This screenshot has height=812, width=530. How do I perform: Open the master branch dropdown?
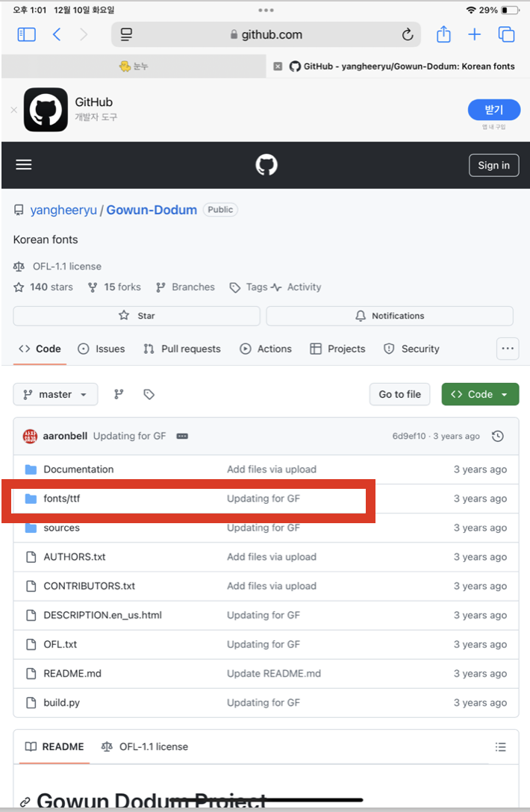55,395
